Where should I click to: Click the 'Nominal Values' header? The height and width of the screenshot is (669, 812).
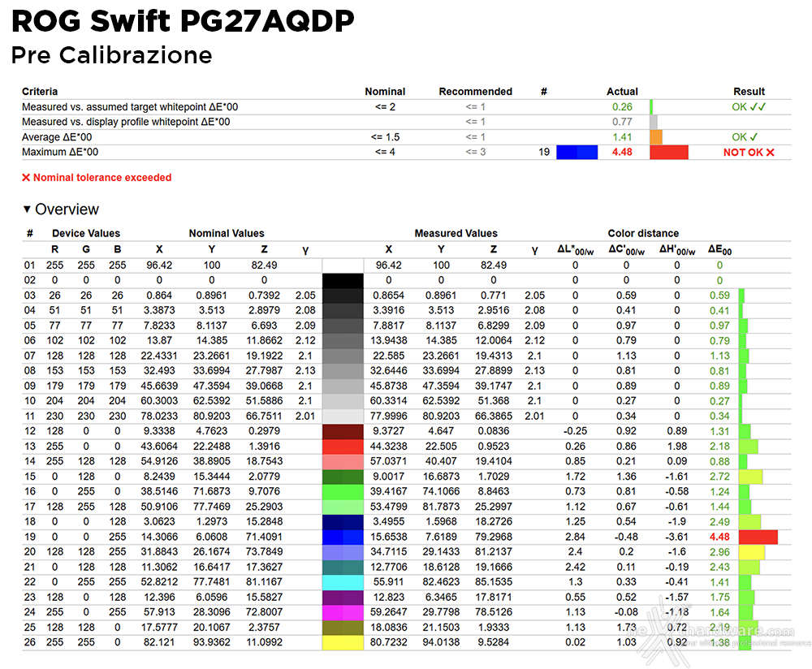227,234
